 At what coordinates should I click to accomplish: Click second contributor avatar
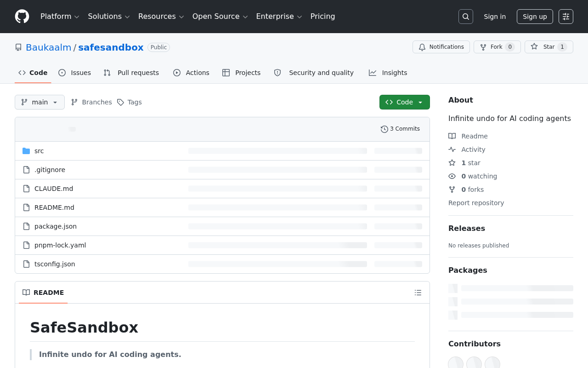474,362
